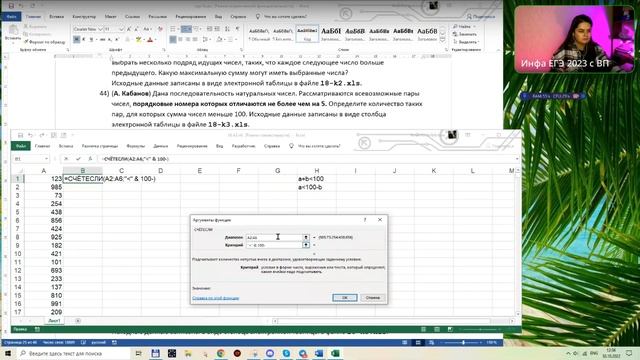Open Excel's Name Box dropdown
The height and width of the screenshot is (360, 640).
pos(46,159)
